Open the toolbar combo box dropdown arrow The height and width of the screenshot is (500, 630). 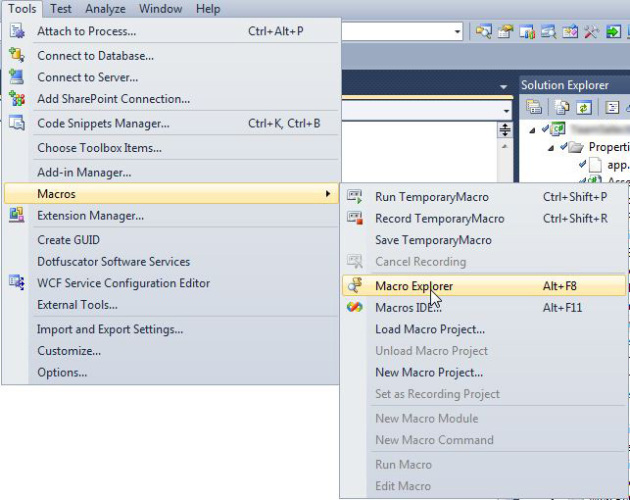pyautogui.click(x=457, y=31)
